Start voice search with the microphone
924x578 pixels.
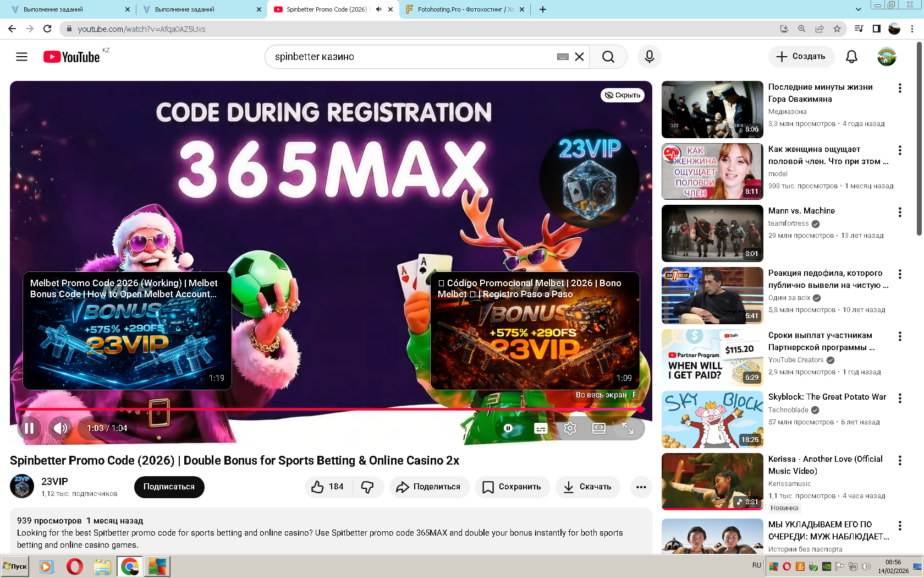pyautogui.click(x=650, y=57)
